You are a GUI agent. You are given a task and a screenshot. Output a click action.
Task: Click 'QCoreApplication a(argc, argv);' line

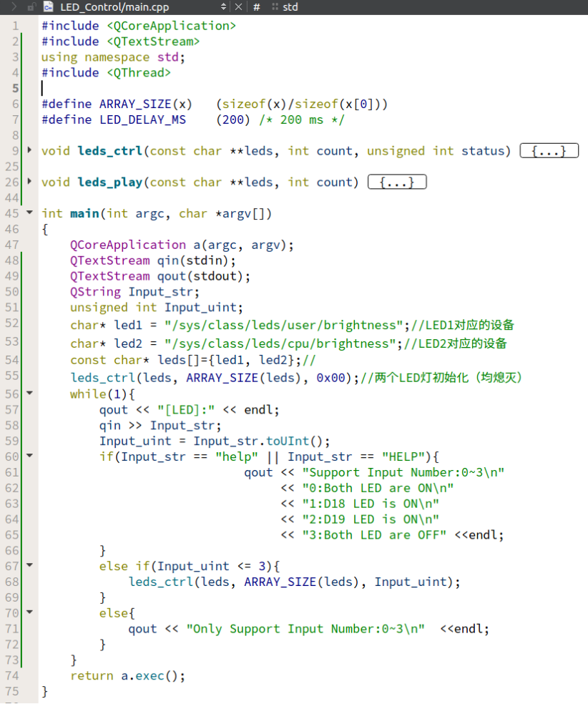(x=182, y=245)
